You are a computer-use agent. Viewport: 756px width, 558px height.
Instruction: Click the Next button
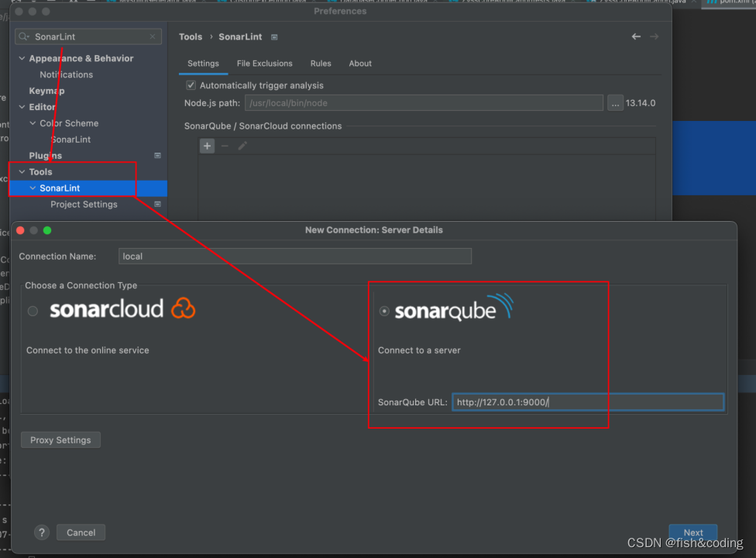click(692, 532)
